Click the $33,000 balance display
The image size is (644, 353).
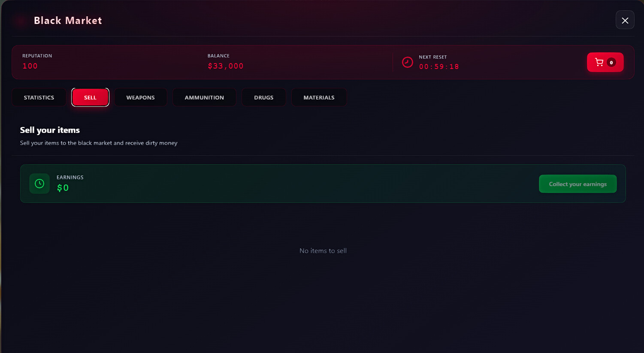pos(225,66)
